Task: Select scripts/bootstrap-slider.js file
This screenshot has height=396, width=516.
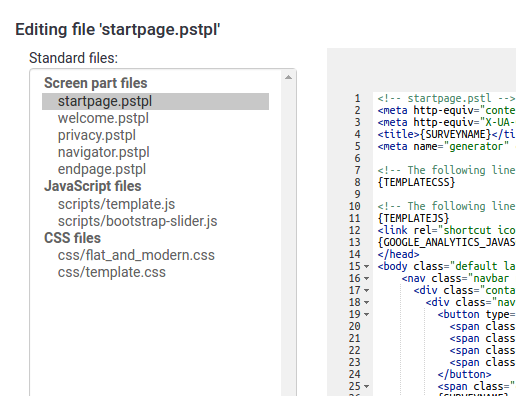Action: pos(137,221)
